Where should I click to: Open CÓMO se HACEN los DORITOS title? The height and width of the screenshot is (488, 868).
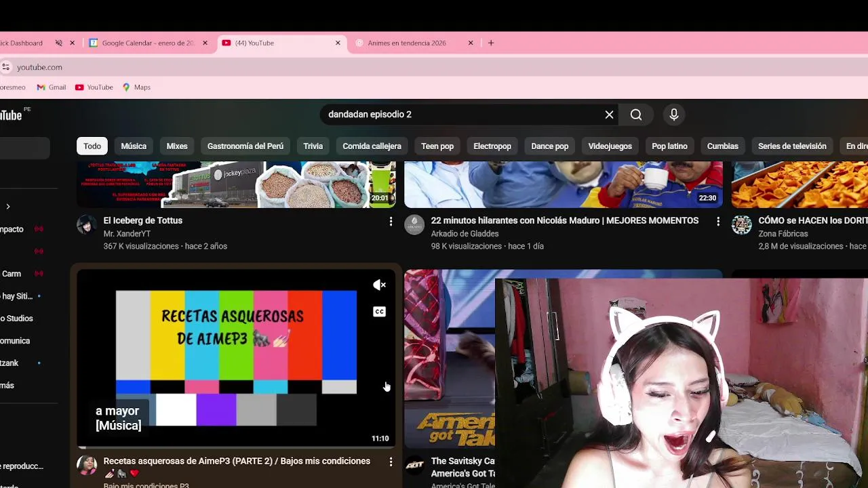(813, 220)
